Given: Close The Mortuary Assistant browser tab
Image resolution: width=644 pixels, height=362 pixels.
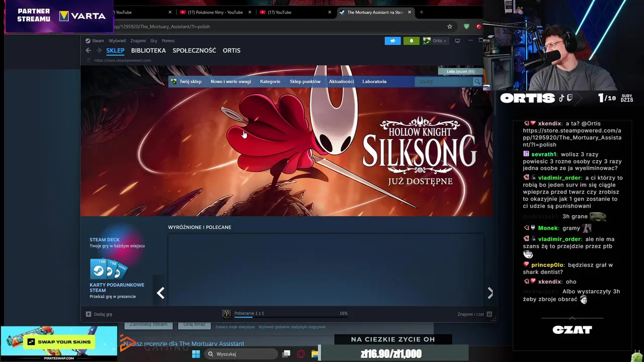Looking at the screenshot, I should [x=410, y=12].
